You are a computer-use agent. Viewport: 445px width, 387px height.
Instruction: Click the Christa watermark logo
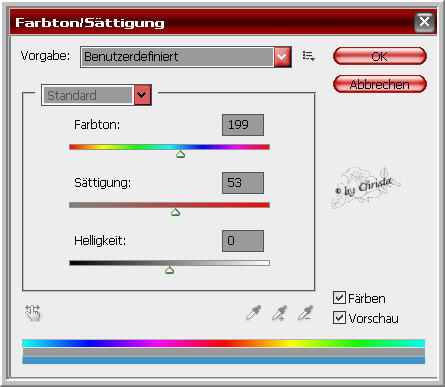point(366,187)
